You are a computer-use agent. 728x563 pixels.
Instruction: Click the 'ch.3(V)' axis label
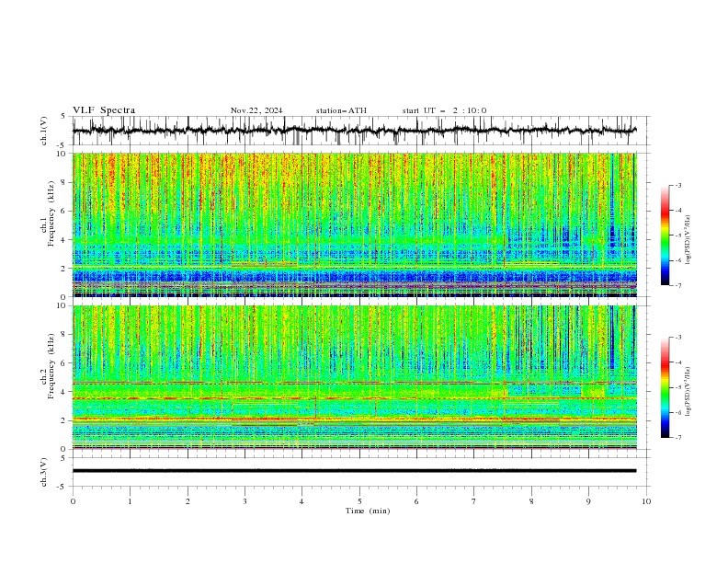[x=44, y=472]
